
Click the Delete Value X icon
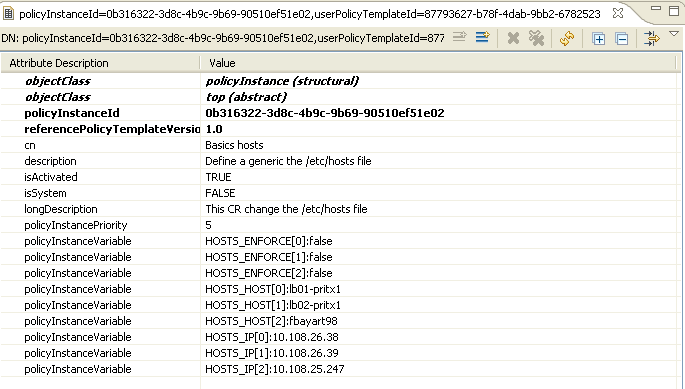[513, 38]
